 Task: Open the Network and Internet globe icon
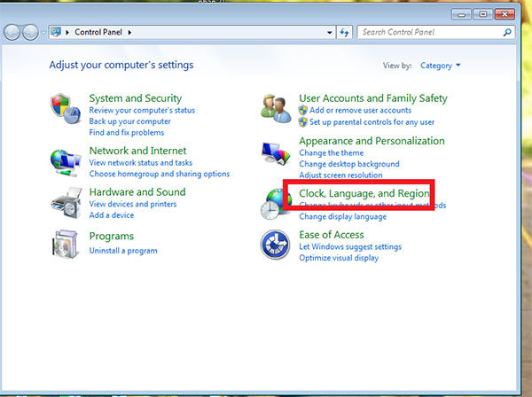(x=66, y=162)
